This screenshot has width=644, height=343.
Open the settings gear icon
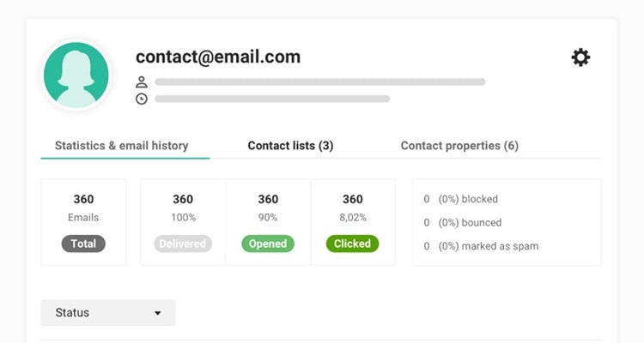580,57
